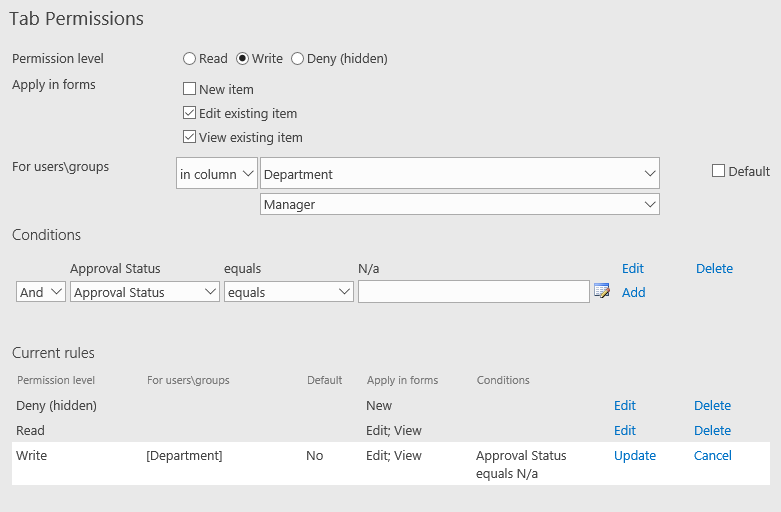Open the Approval Status field dropdown
Image resolution: width=781 pixels, height=512 pixels.
145,292
